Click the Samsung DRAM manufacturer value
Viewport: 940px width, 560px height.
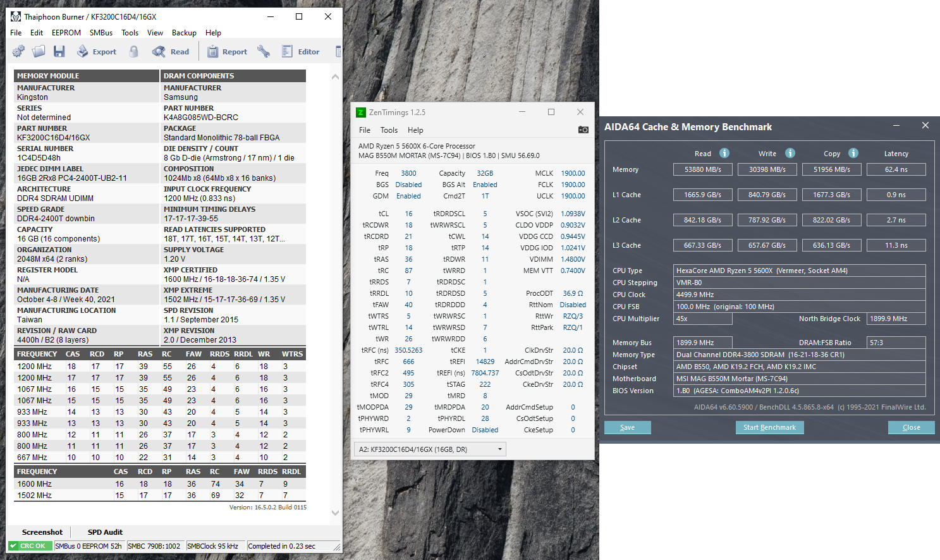click(x=181, y=97)
